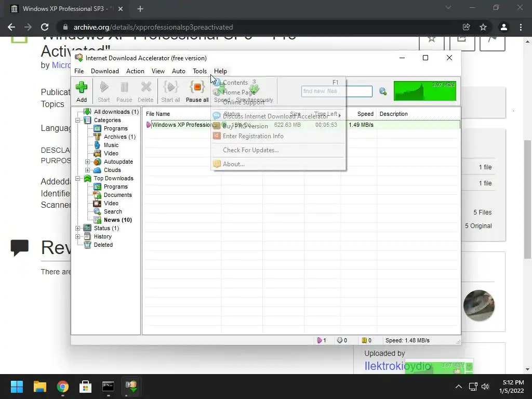This screenshot has height=399, width=532.
Task: Expand the History tree node
Action: click(x=78, y=236)
